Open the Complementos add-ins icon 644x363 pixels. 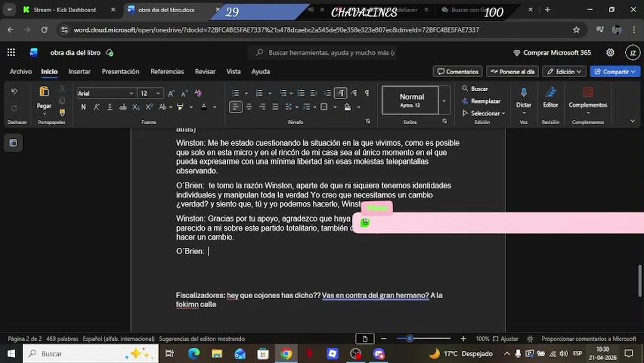pos(588,92)
